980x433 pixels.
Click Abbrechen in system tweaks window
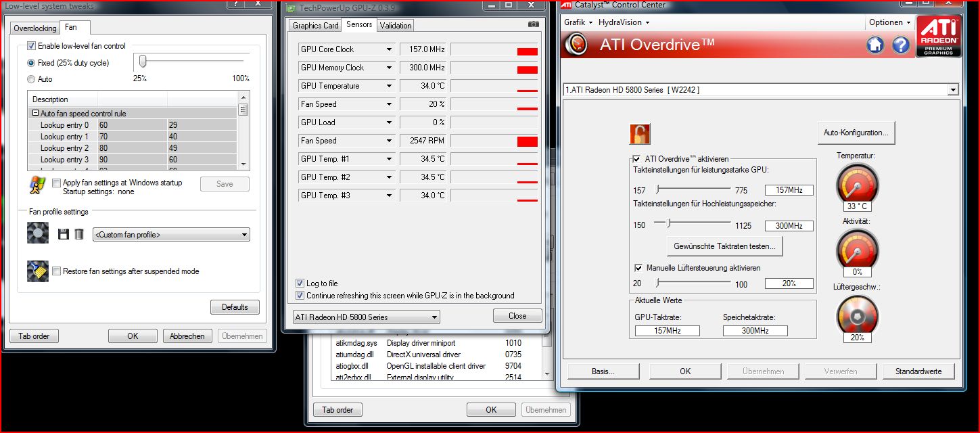click(x=187, y=336)
